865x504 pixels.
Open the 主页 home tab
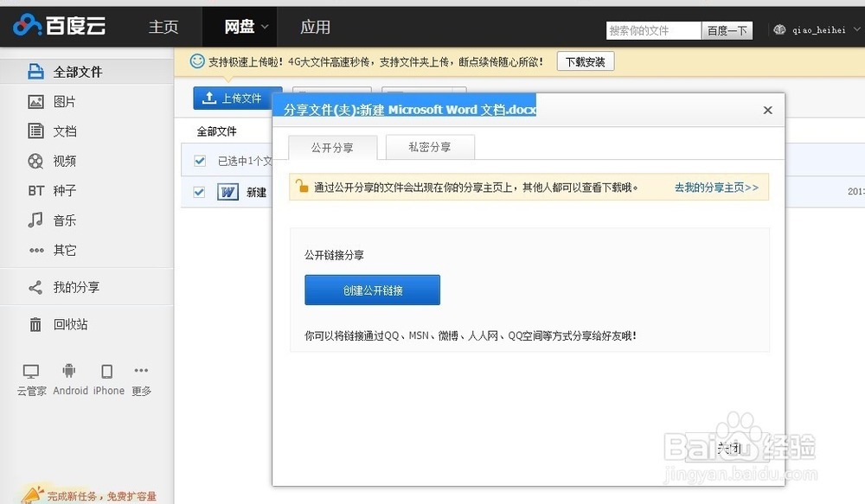point(163,27)
